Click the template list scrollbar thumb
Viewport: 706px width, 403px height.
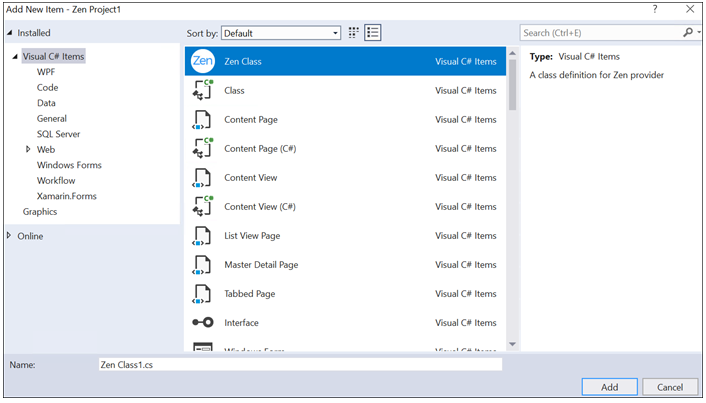click(x=512, y=85)
